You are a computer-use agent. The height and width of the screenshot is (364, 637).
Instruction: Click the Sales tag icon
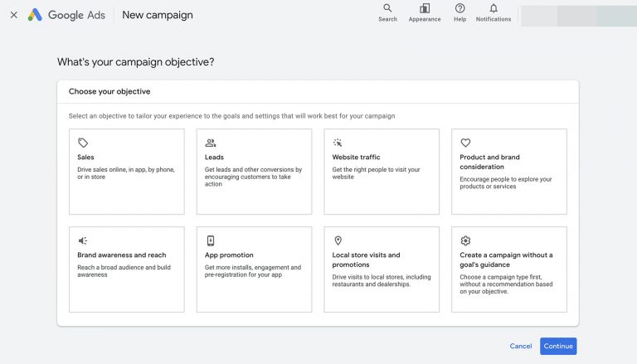(83, 143)
